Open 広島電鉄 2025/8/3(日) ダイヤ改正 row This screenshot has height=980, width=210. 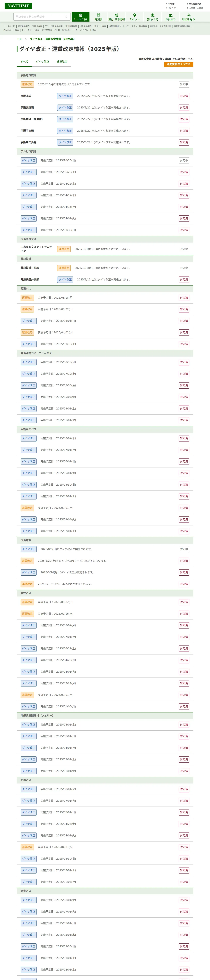click(x=105, y=549)
